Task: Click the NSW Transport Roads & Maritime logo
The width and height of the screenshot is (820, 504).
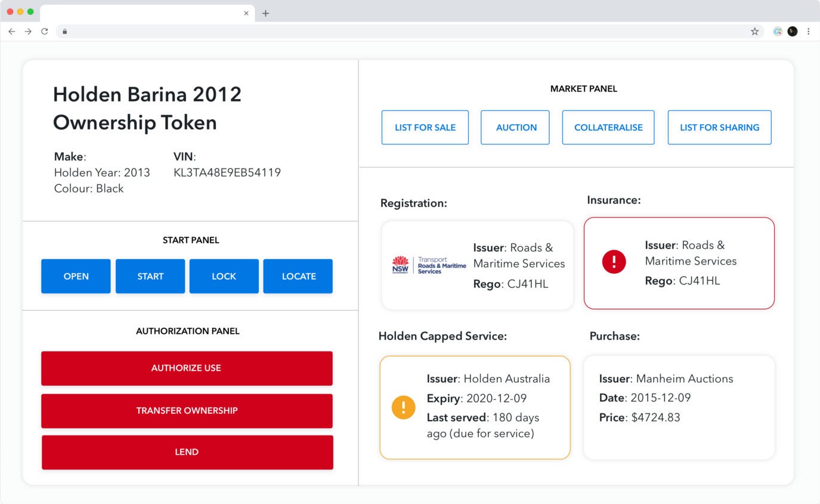Action: (x=429, y=265)
